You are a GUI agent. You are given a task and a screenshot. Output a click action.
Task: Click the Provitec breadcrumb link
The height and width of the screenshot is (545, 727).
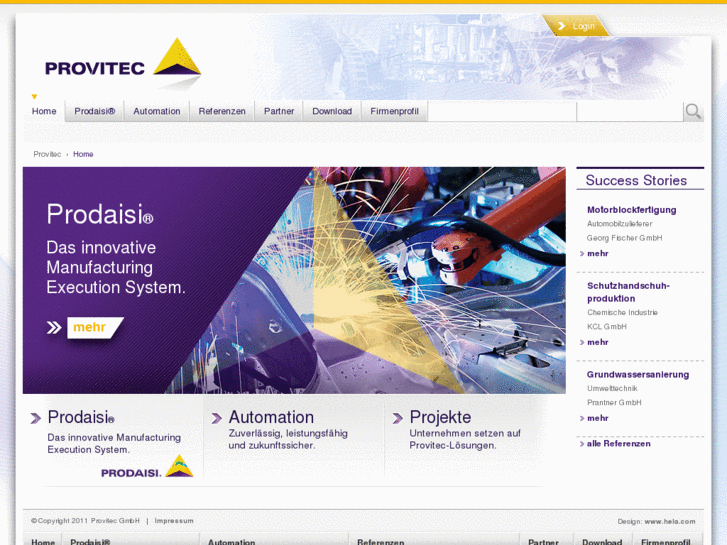click(47, 154)
